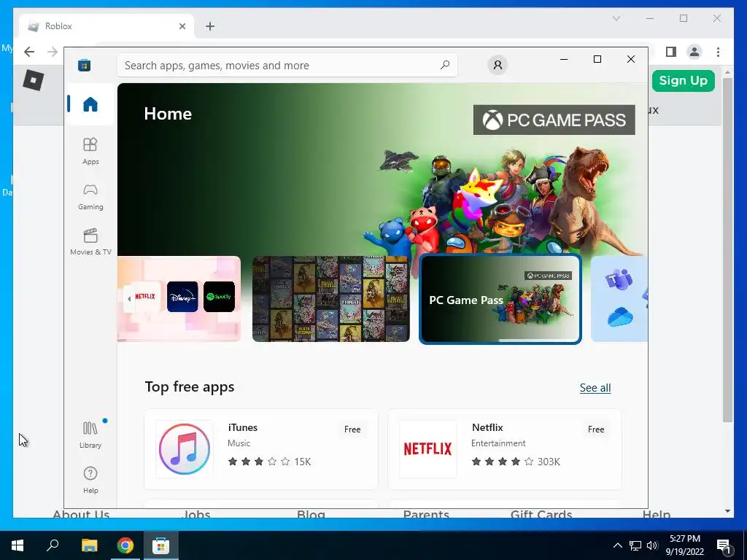Screen dimensions: 747x560
Task: Click the Disney+ icon in carousel card
Action: pyautogui.click(x=182, y=296)
